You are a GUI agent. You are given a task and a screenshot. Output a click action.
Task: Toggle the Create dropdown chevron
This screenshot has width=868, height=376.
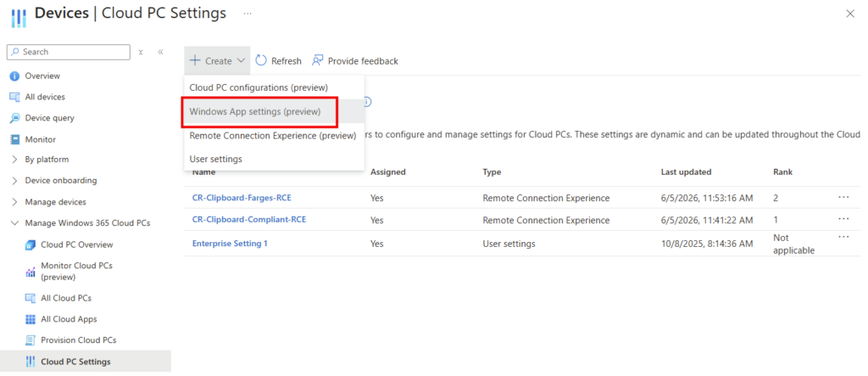(240, 61)
